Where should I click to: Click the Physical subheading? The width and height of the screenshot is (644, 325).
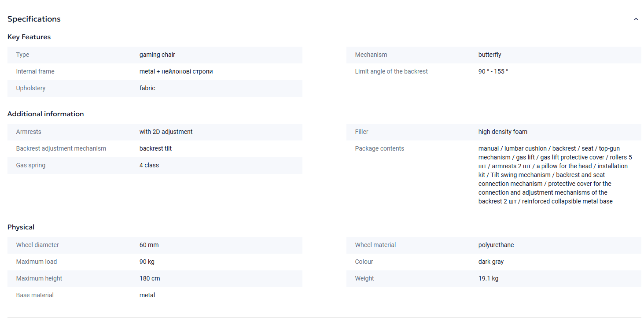point(21,227)
